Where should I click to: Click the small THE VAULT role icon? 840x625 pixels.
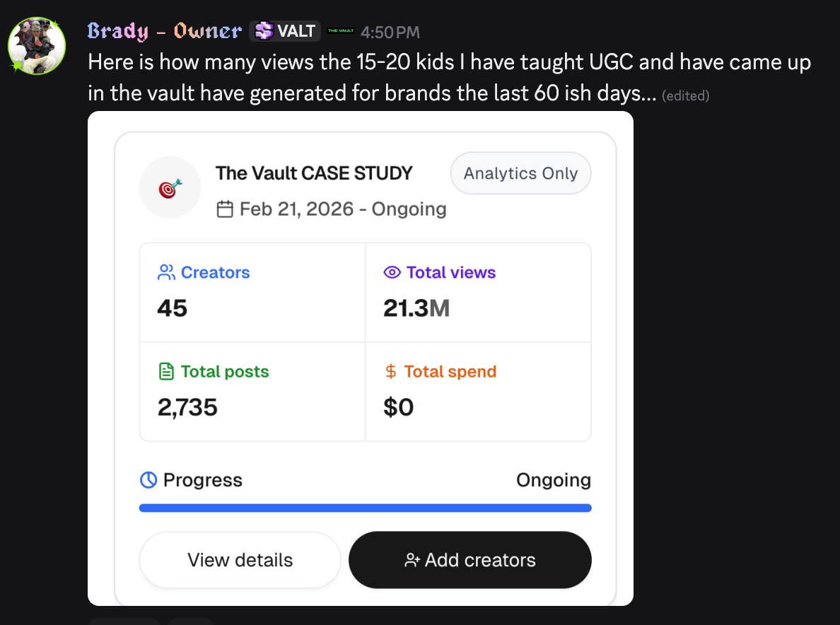click(341, 31)
